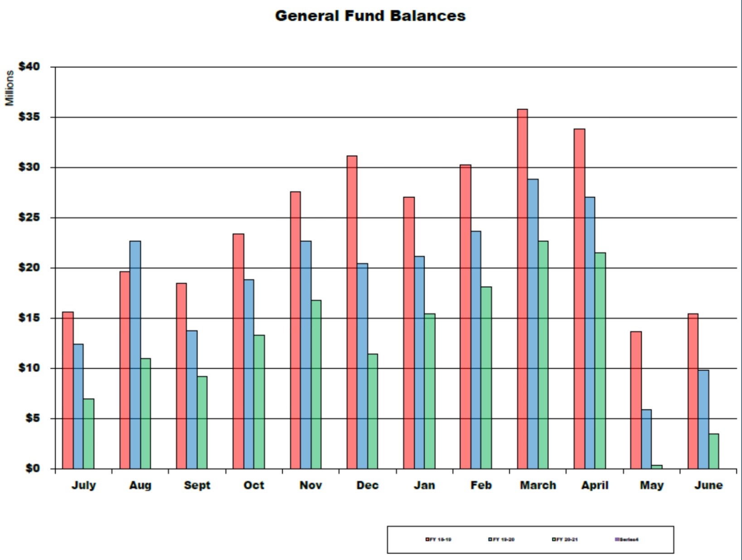742x560 pixels.
Task: Click the 'June' month label
Action: click(708, 485)
